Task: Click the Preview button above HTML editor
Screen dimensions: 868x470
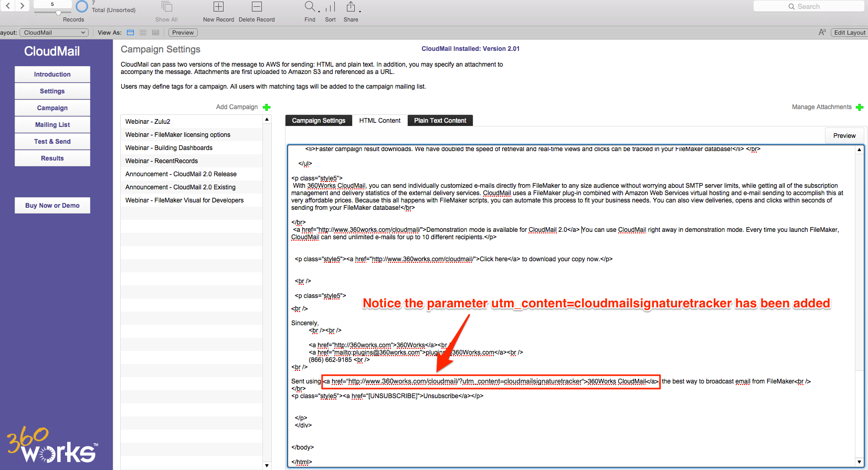Action: tap(844, 136)
